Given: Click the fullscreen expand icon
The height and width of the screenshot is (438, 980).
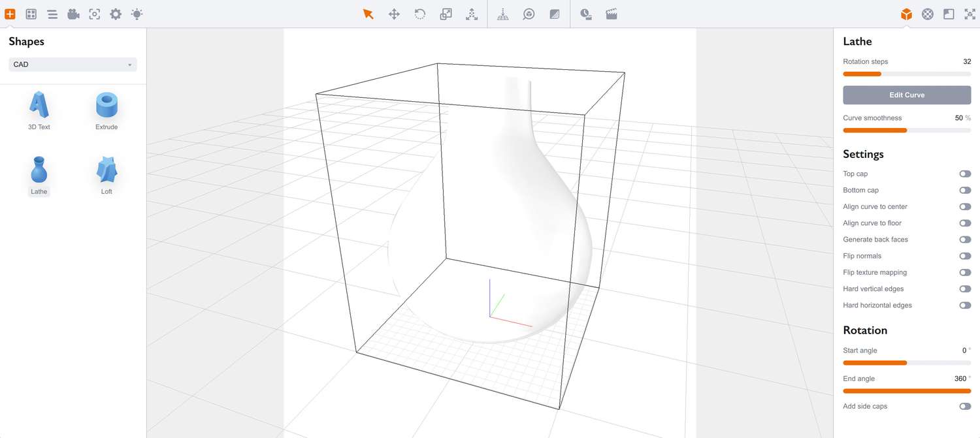Looking at the screenshot, I should pyautogui.click(x=970, y=14).
